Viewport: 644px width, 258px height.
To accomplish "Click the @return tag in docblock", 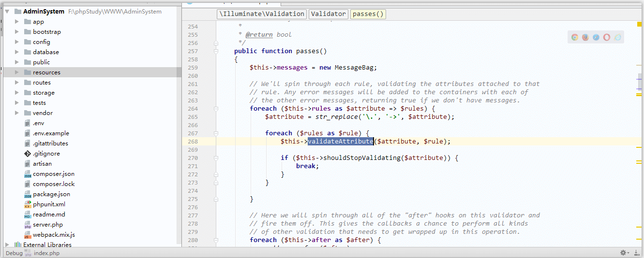I will pyautogui.click(x=259, y=35).
